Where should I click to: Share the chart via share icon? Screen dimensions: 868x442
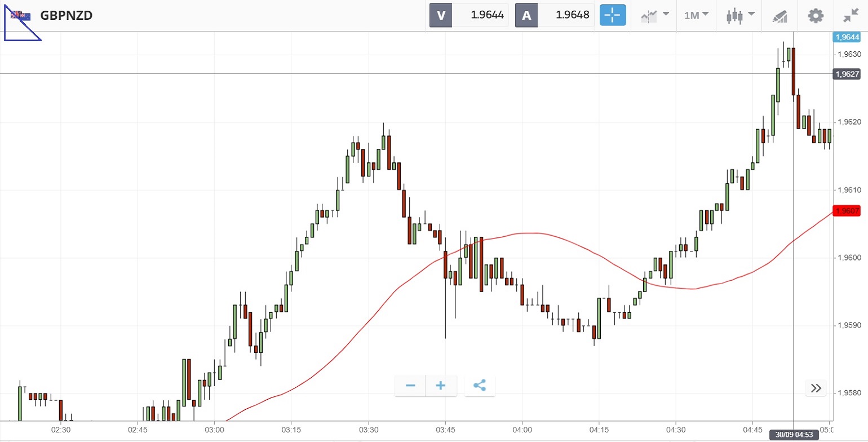coord(480,386)
